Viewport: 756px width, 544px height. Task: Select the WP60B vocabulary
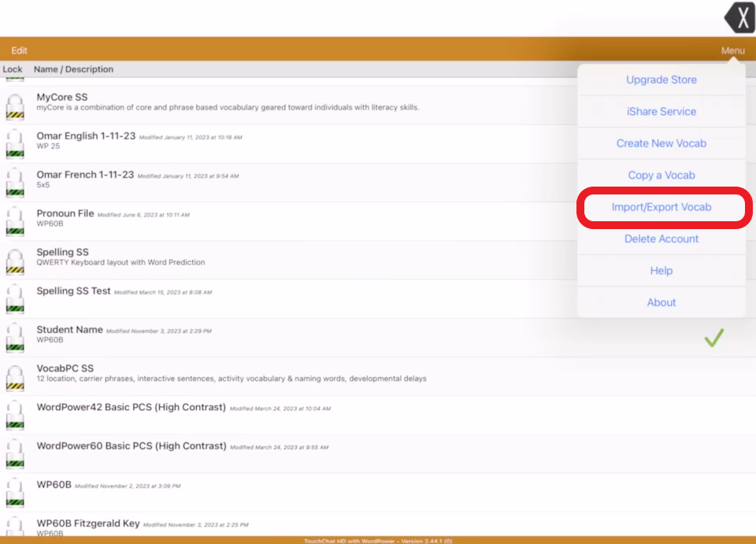tap(378, 493)
